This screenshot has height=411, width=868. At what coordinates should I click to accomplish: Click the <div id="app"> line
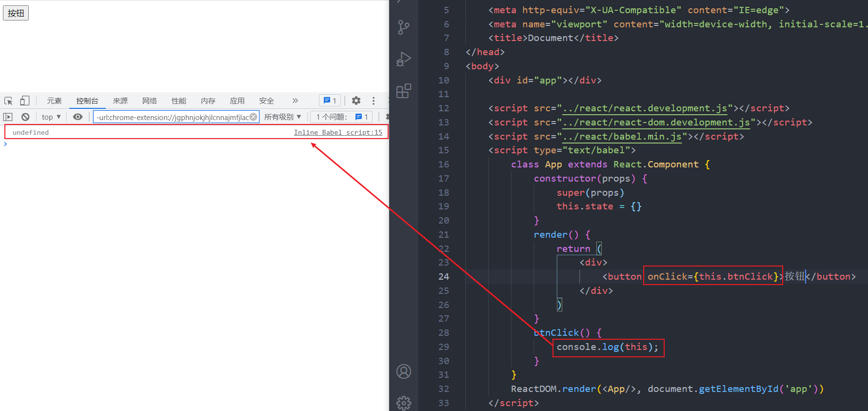click(545, 81)
